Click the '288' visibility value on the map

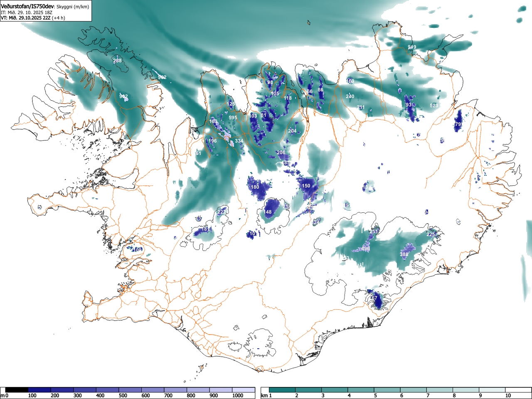tap(118, 61)
